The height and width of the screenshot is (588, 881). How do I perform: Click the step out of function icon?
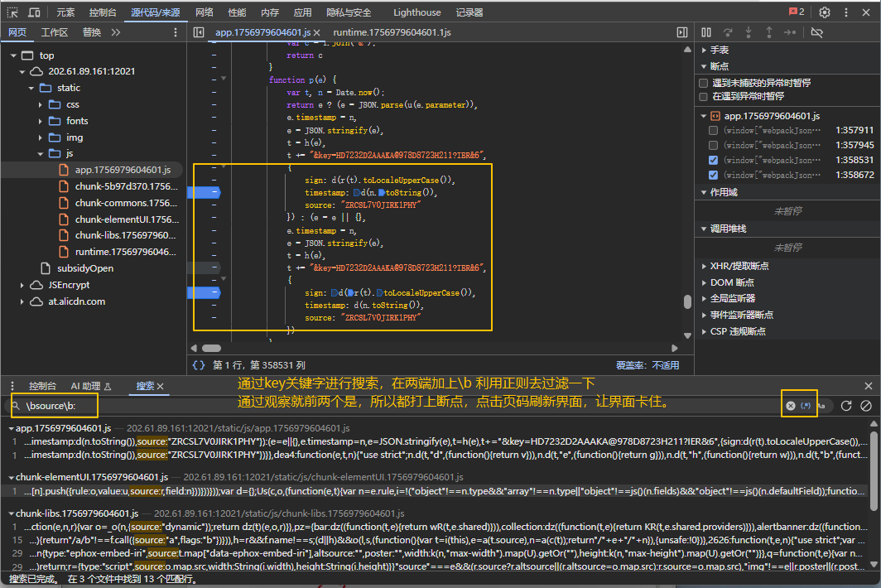(x=768, y=32)
